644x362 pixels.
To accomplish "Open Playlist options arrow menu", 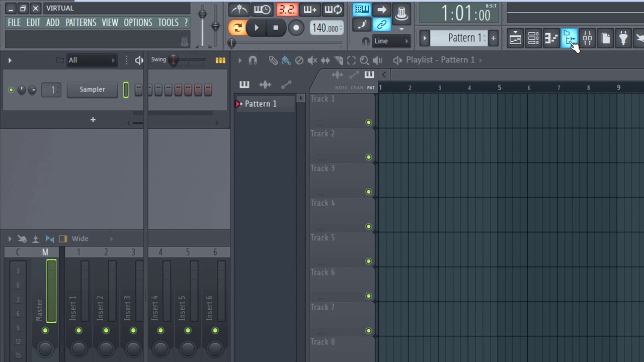I will tap(239, 60).
